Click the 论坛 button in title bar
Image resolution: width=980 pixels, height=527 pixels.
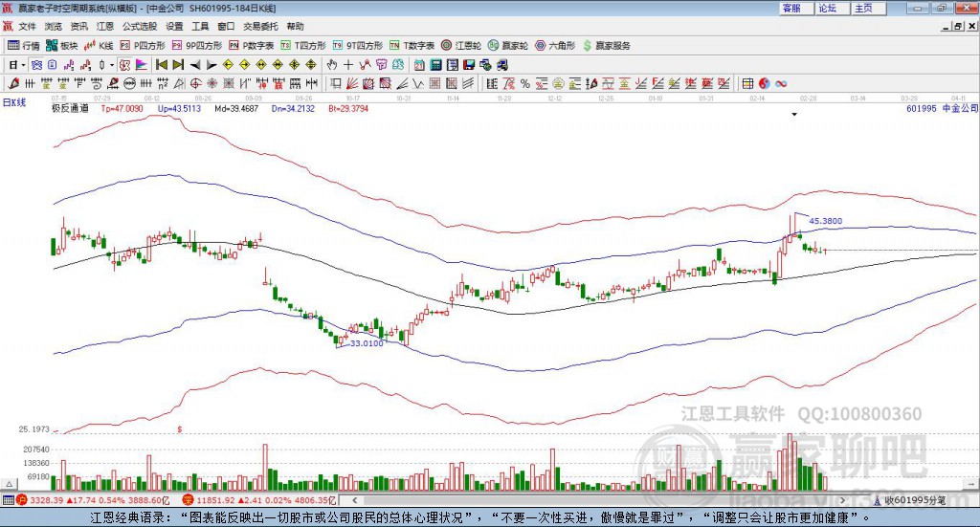(x=832, y=8)
